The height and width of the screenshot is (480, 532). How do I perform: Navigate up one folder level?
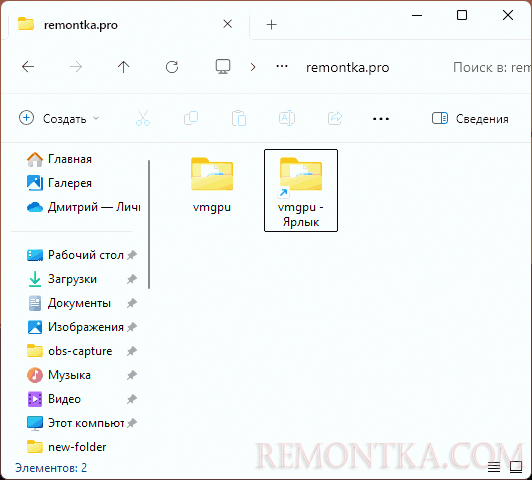[x=124, y=67]
